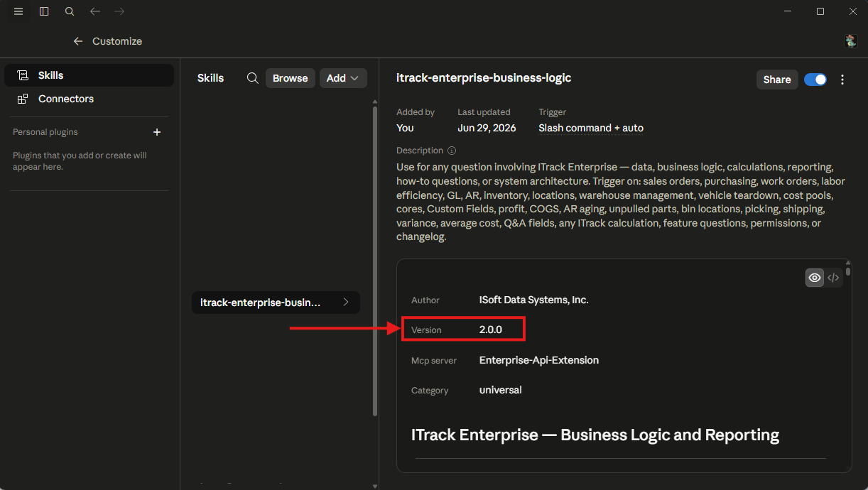The width and height of the screenshot is (868, 490).
Task: Click the skill title 'itrack-enterprise-business-logic'
Action: 484,78
